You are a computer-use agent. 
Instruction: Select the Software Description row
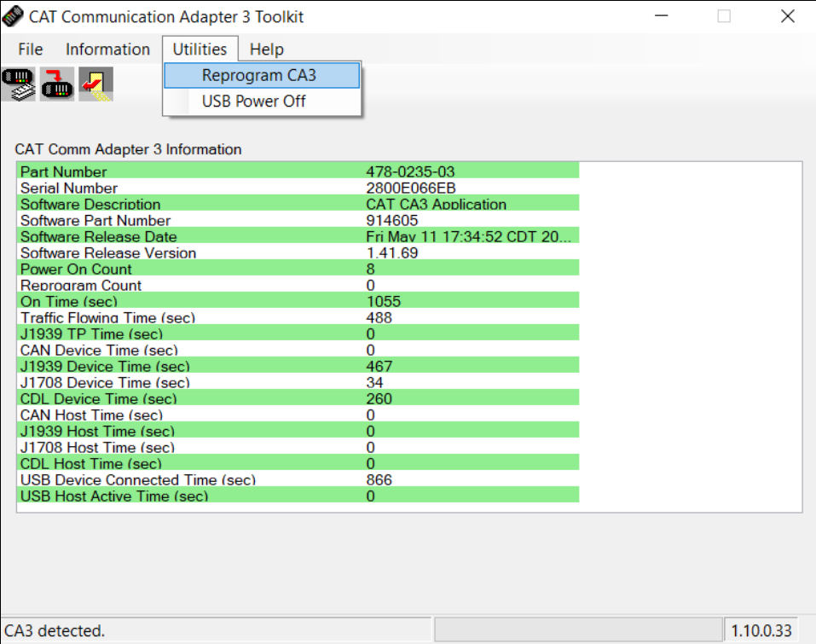point(298,203)
